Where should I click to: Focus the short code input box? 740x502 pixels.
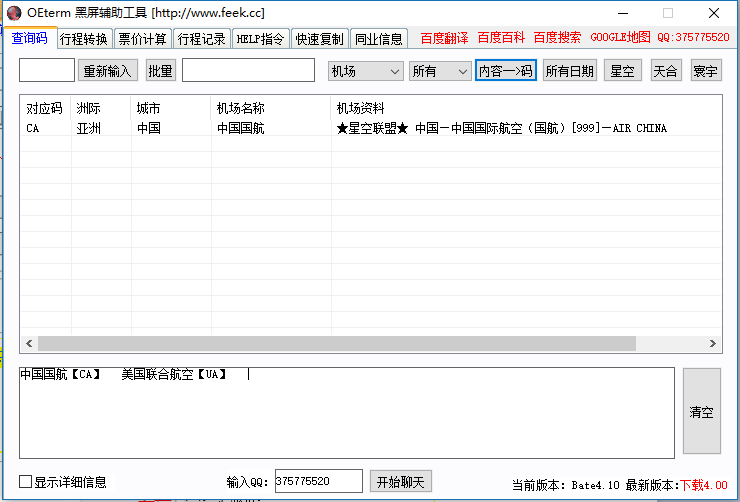[x=47, y=70]
